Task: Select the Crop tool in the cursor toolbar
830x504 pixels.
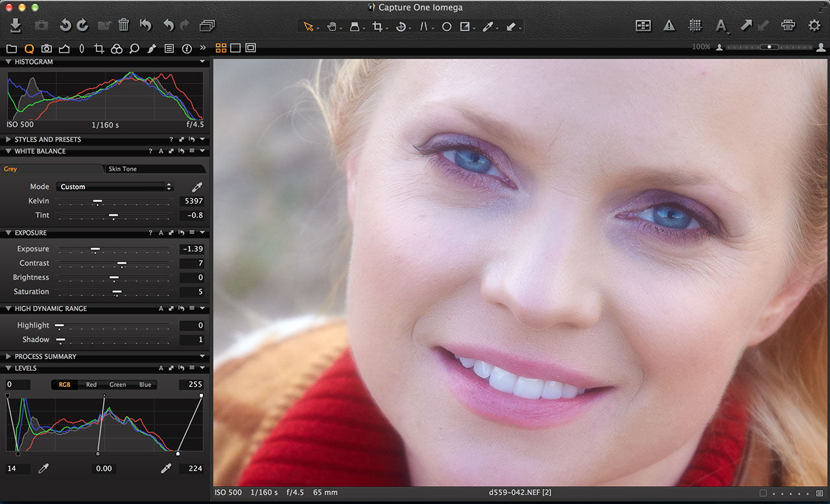Action: [378, 27]
